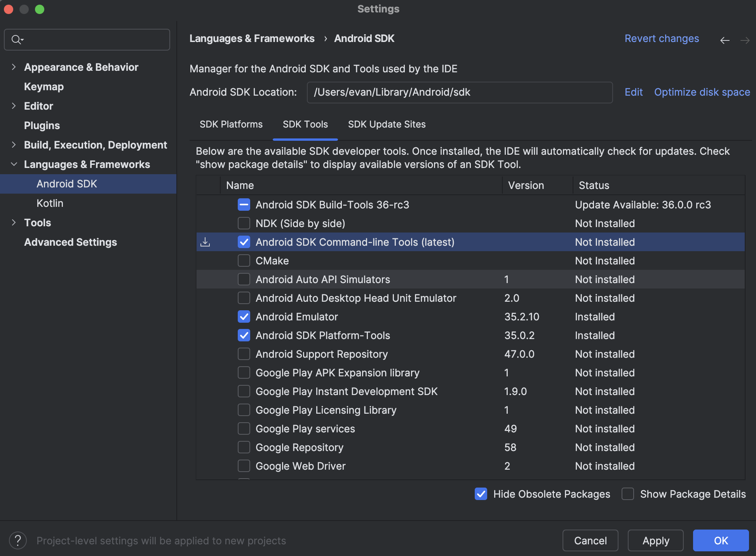Click Google Repository version 58

click(x=510, y=448)
